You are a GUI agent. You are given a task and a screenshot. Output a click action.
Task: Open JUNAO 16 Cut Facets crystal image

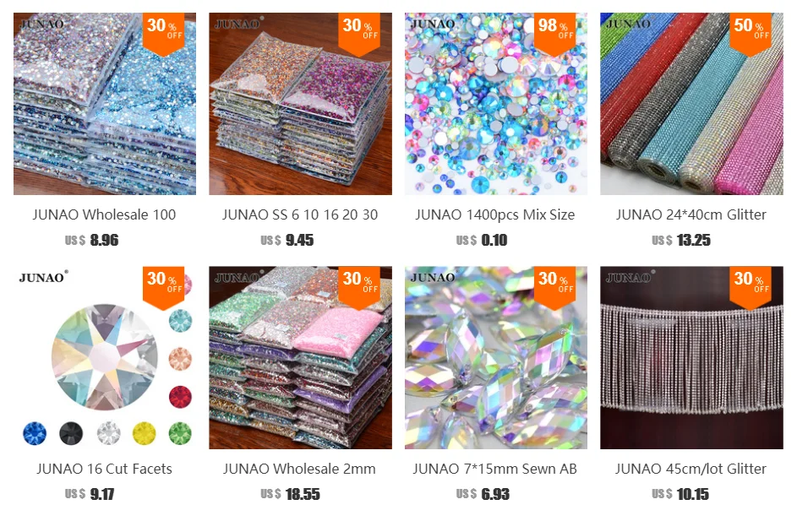[105, 357]
